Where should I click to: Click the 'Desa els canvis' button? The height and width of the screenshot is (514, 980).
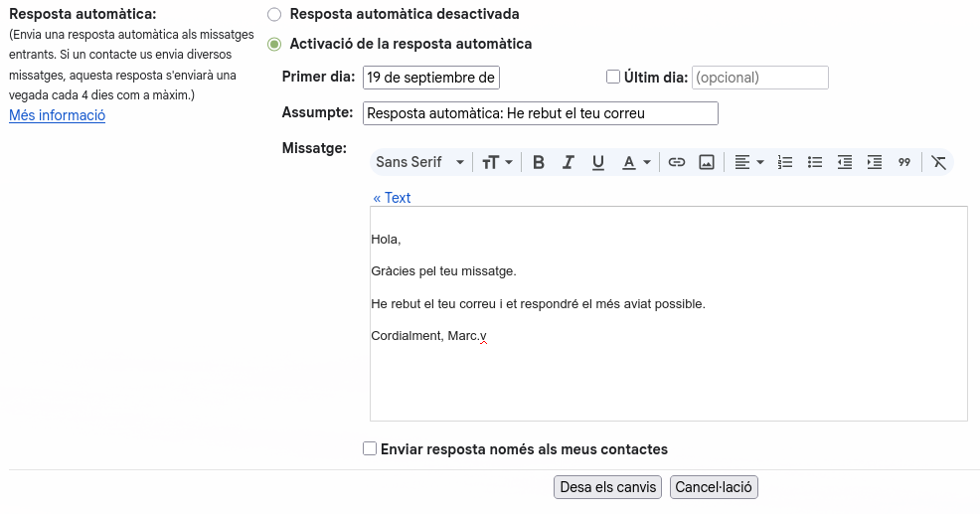(x=608, y=487)
